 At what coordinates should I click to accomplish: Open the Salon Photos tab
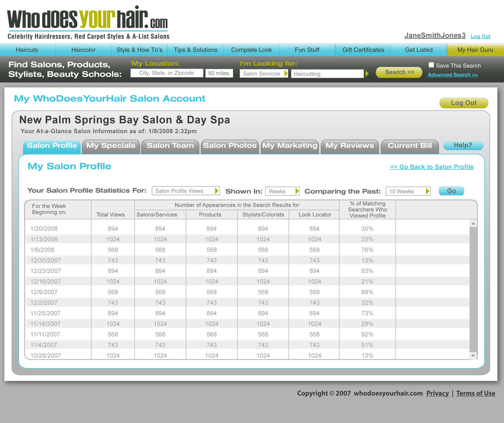tap(230, 146)
